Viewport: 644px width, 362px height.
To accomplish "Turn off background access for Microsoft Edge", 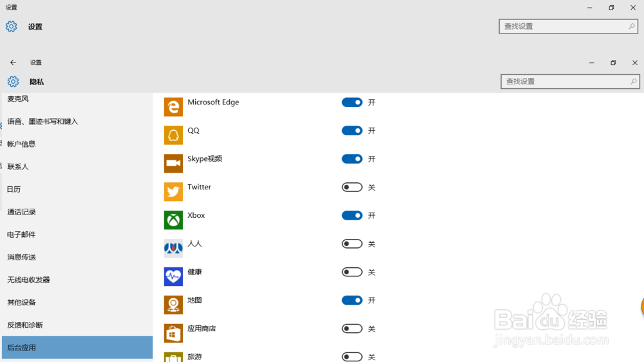I will pos(352,102).
